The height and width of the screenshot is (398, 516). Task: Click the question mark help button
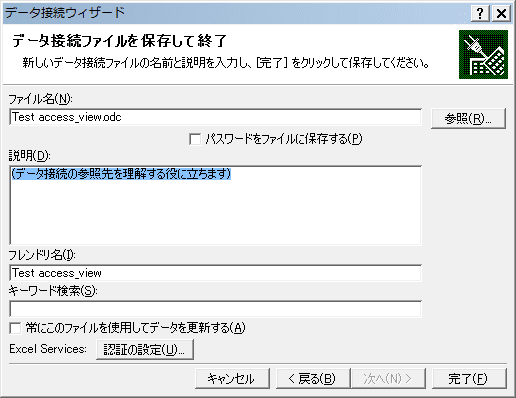coord(480,14)
